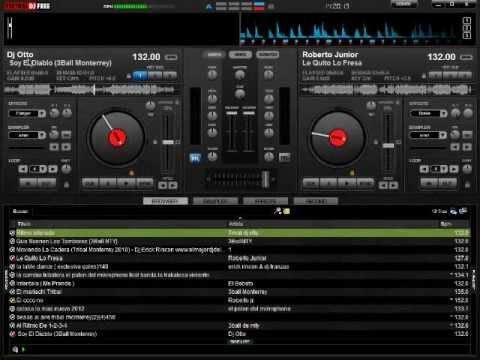The image size is (480, 360).
Task: Click the browser search field
Action: tap(152, 211)
